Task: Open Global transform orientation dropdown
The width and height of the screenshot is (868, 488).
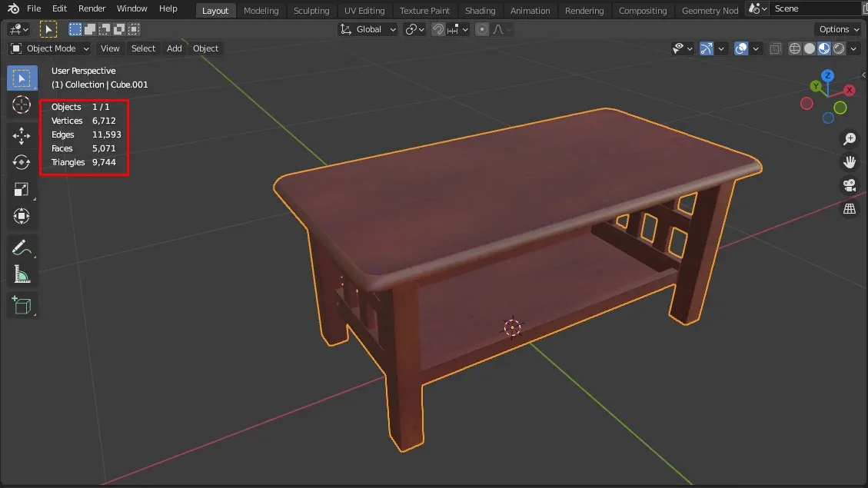Action: click(368, 29)
